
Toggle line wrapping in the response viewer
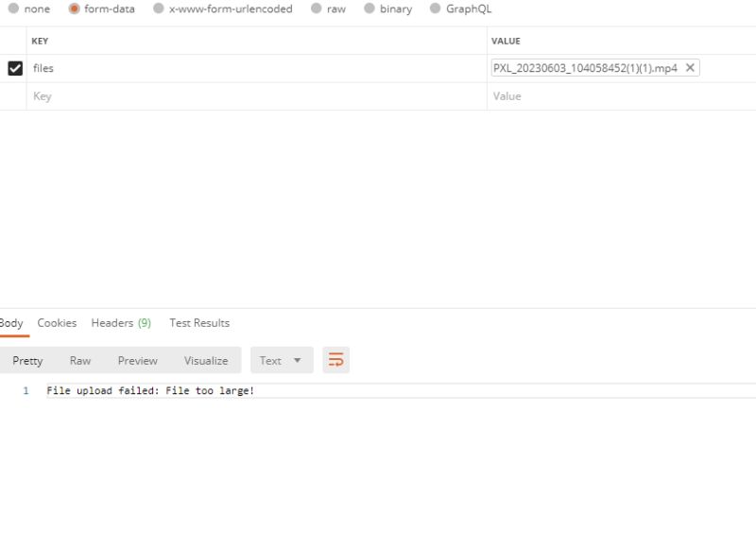tap(337, 359)
